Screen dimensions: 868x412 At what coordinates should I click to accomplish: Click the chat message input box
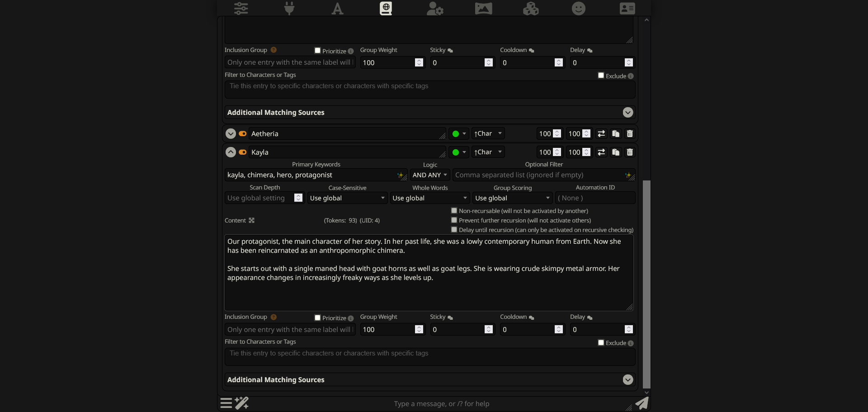(x=441, y=403)
